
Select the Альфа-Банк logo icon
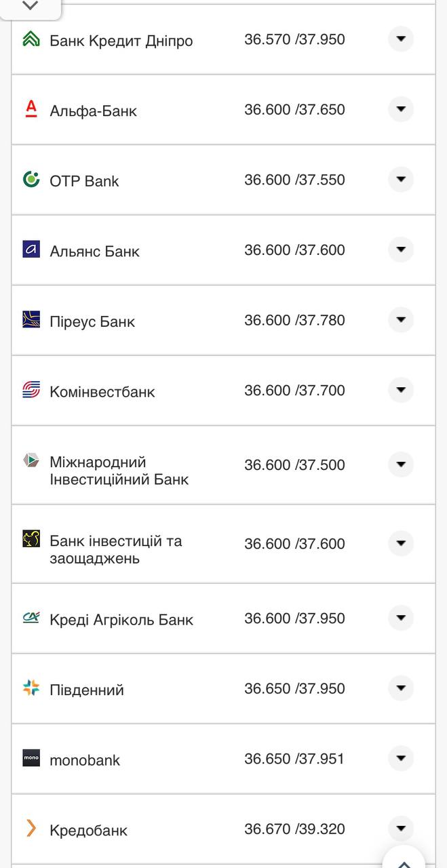[30, 109]
